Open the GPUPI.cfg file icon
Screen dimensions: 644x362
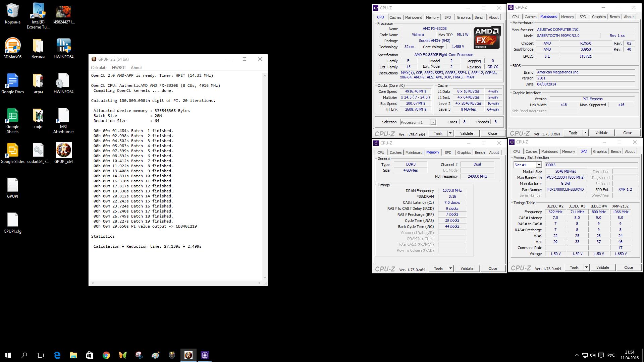(12, 220)
